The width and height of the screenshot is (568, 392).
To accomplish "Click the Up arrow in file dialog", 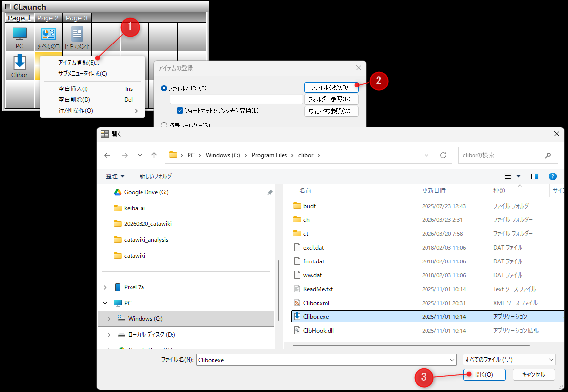I will click(154, 155).
